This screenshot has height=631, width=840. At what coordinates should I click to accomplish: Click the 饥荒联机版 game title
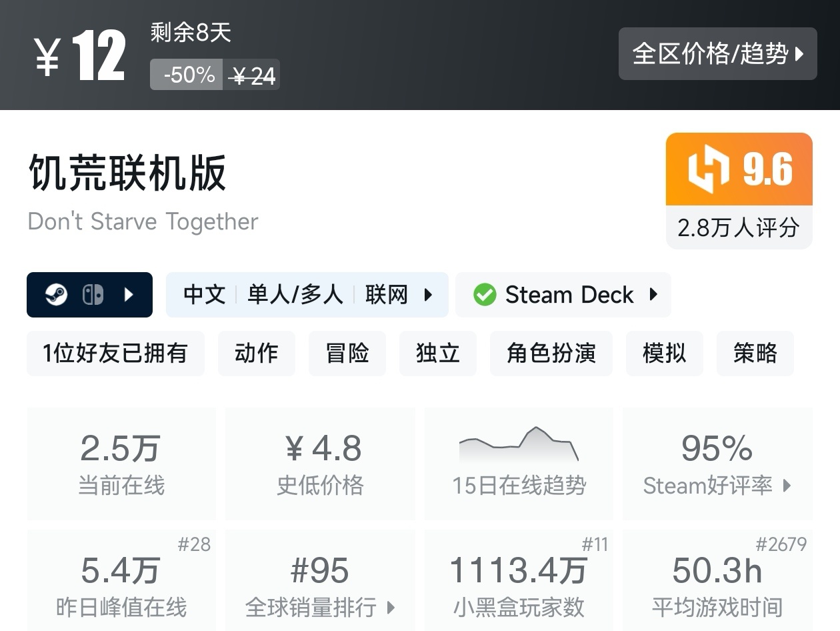point(127,173)
